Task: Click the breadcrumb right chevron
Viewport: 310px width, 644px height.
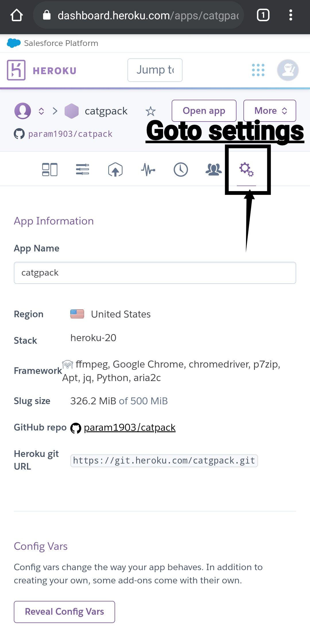Action: (55, 111)
